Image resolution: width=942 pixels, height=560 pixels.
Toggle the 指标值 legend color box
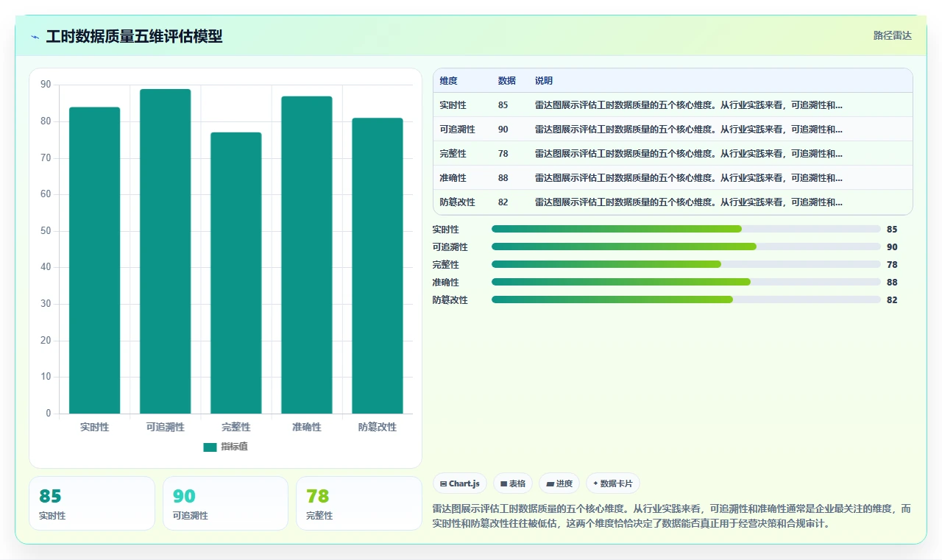[x=210, y=447]
